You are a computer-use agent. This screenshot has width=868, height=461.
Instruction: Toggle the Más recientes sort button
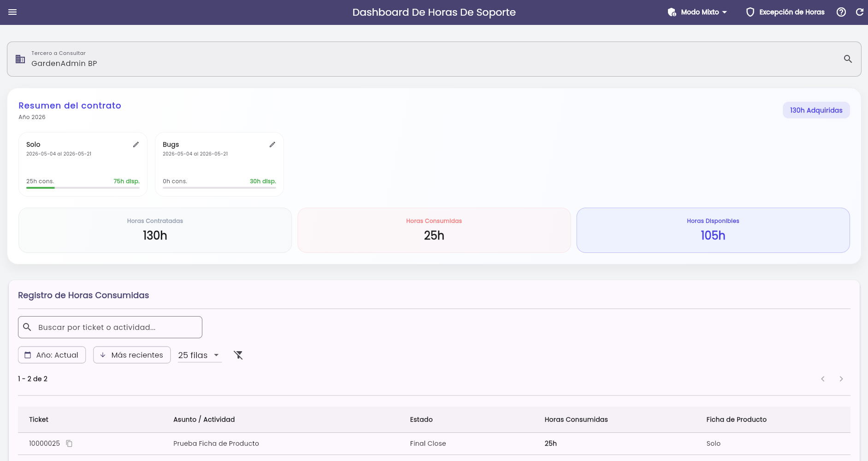click(132, 355)
